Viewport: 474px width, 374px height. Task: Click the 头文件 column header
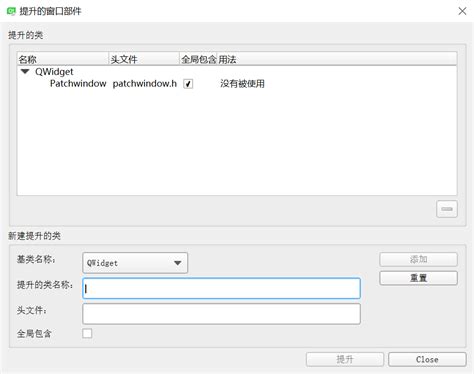pos(144,59)
